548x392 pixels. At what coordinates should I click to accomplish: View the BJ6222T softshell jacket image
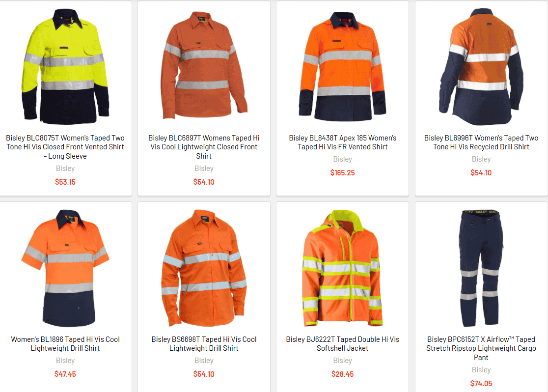[343, 268]
